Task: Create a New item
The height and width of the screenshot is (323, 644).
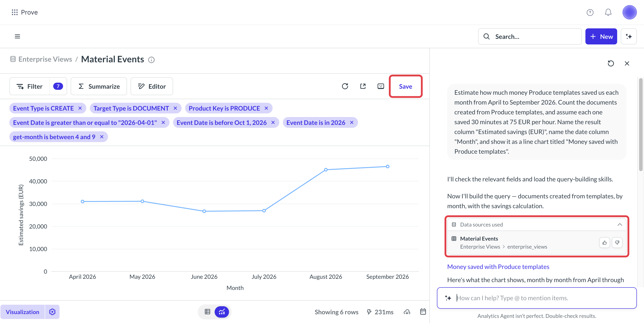Action: (601, 36)
